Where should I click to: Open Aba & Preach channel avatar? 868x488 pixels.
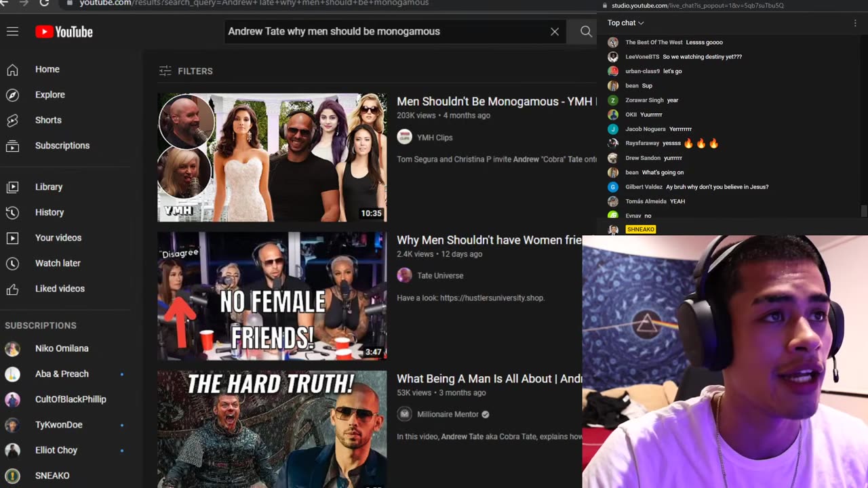pyautogui.click(x=12, y=373)
